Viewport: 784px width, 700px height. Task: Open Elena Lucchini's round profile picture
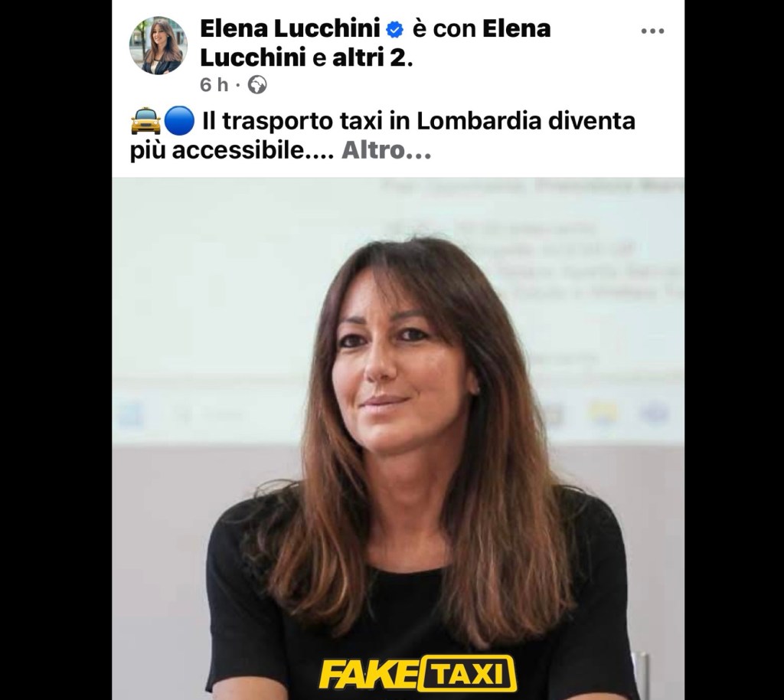(x=158, y=45)
